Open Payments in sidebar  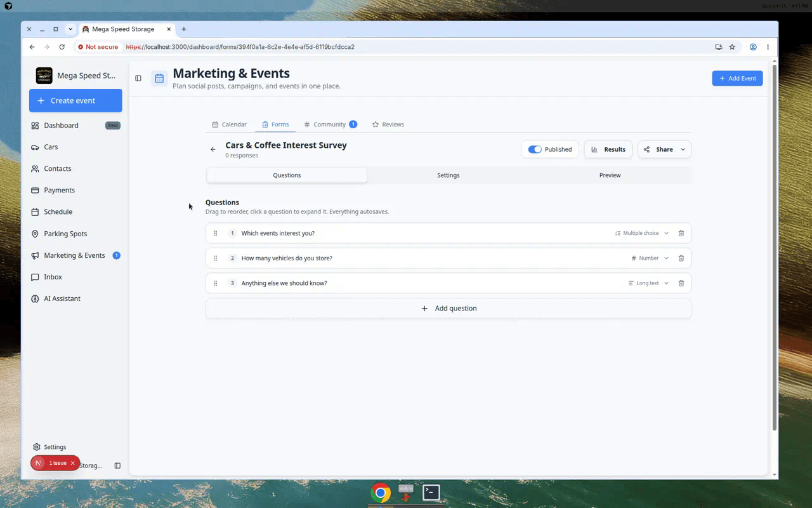(75, 190)
